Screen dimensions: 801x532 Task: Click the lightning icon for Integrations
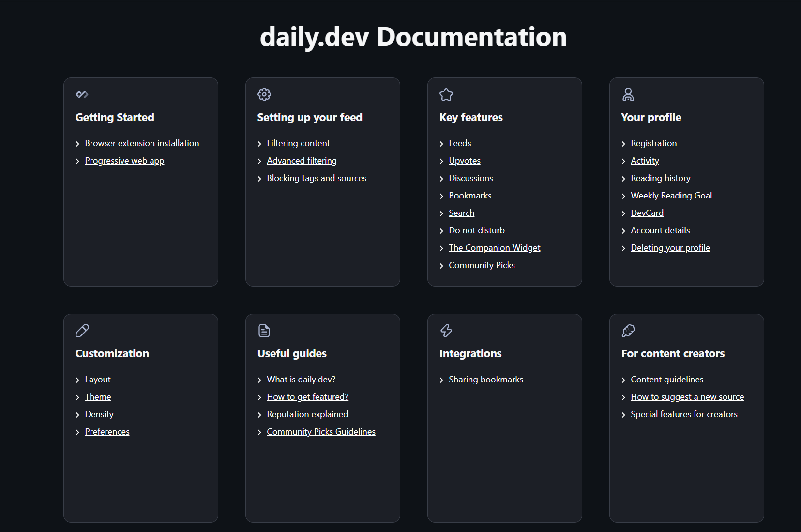point(446,331)
